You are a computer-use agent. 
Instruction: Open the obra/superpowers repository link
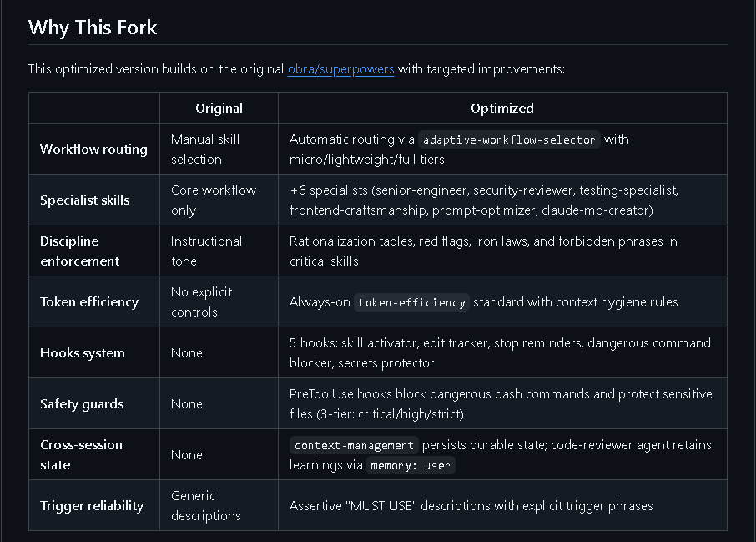(x=341, y=69)
